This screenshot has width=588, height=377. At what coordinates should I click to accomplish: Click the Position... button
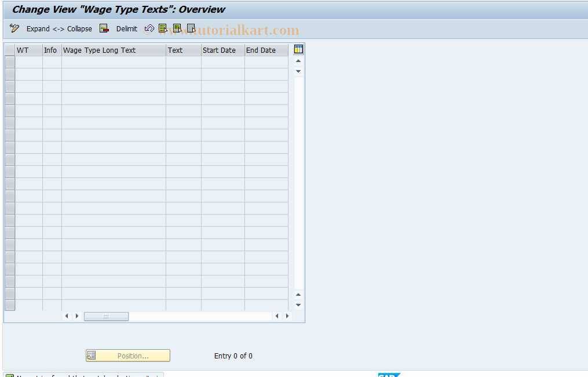point(128,356)
